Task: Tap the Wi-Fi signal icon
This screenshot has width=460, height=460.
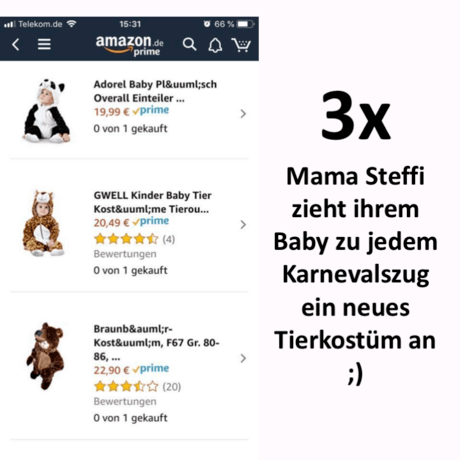Action: pos(71,24)
